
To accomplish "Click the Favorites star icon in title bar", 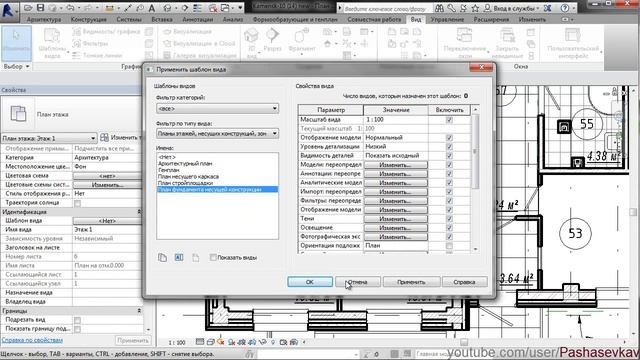I will pyautogui.click(x=475, y=8).
